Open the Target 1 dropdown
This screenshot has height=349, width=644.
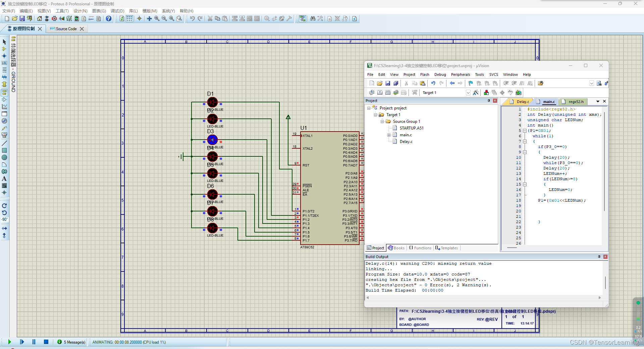(468, 93)
